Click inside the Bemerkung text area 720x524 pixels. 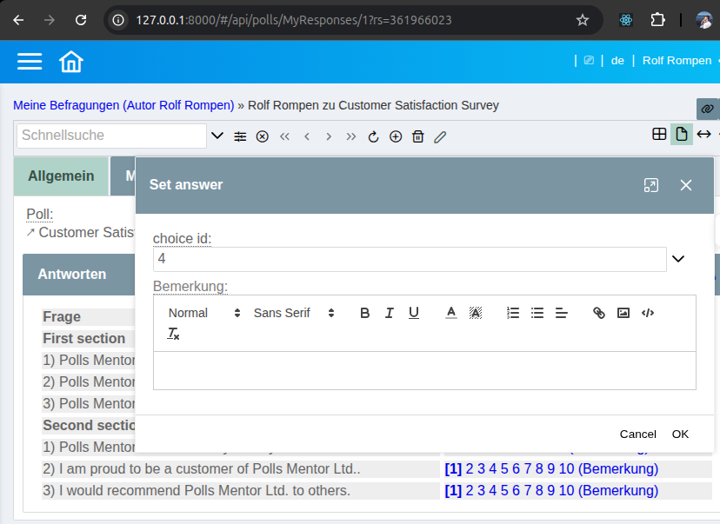tap(424, 371)
